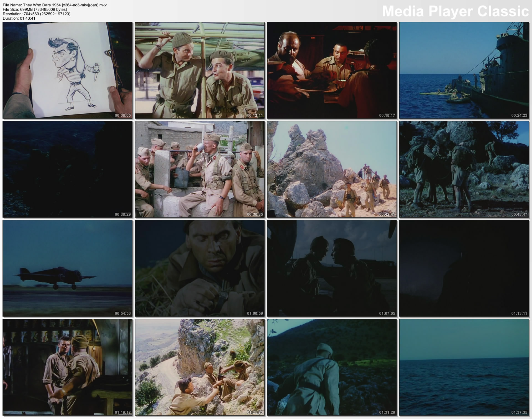Open the rocky hillside thumbnail at 00:42:41
Screen dimensions: 532x419
click(332, 169)
